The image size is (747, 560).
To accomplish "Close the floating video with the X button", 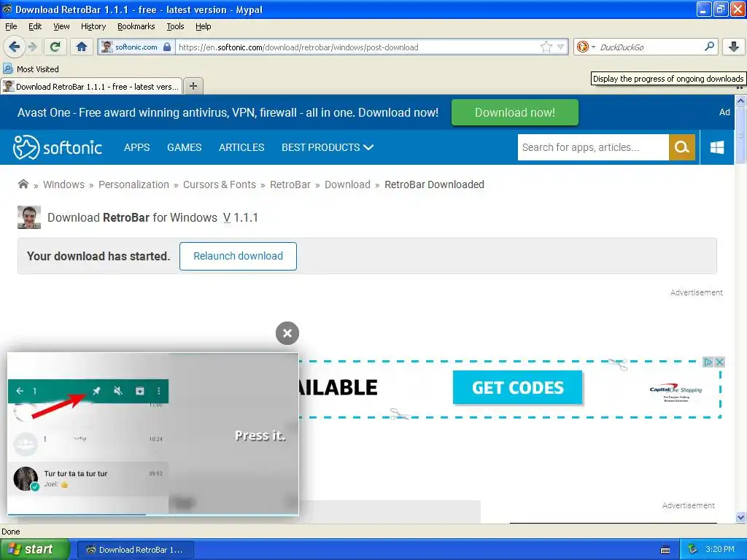I will [x=287, y=333].
